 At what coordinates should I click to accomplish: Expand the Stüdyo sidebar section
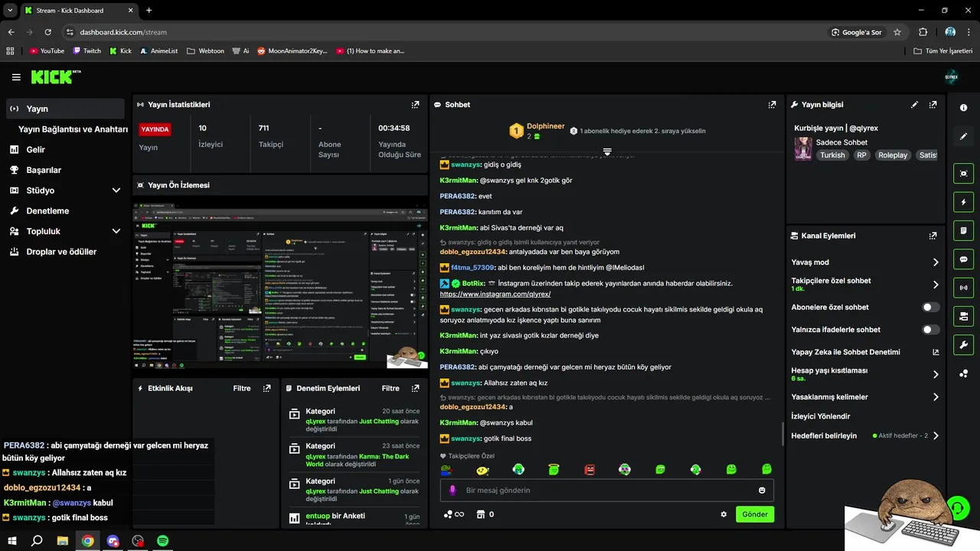click(116, 191)
